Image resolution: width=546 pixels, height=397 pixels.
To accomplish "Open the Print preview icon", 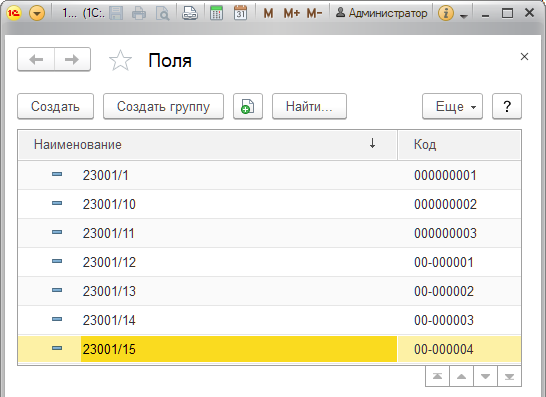I will (x=162, y=14).
